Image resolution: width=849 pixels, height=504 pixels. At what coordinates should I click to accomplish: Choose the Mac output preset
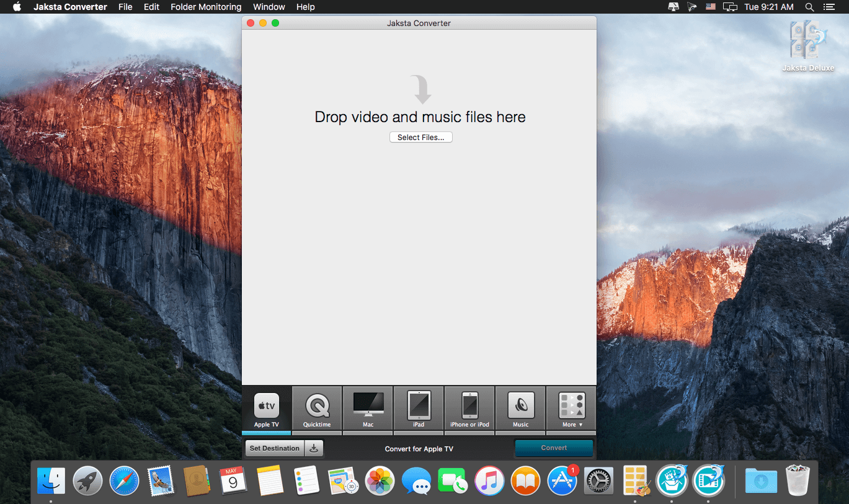(x=368, y=409)
